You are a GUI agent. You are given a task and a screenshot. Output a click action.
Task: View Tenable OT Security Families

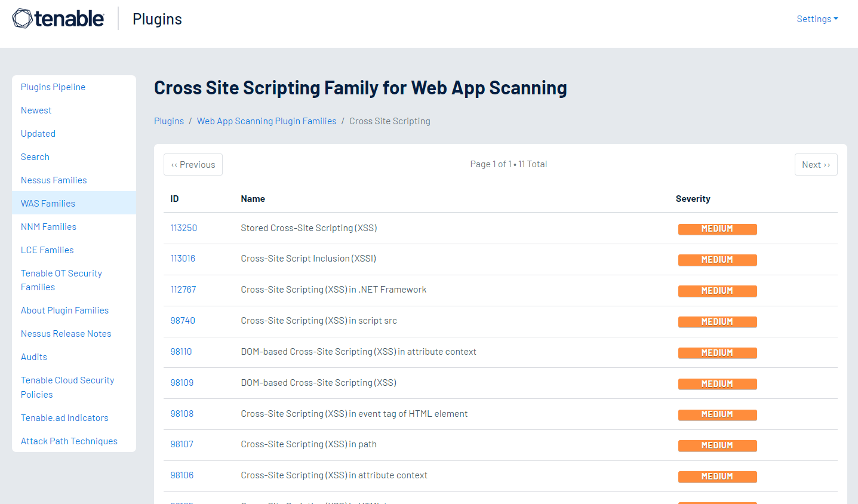click(61, 279)
